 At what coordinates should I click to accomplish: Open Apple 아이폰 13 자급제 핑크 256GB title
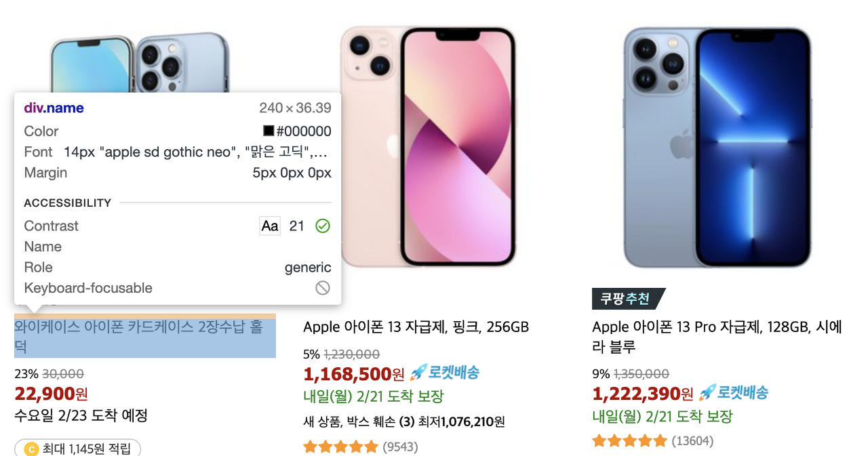click(416, 327)
